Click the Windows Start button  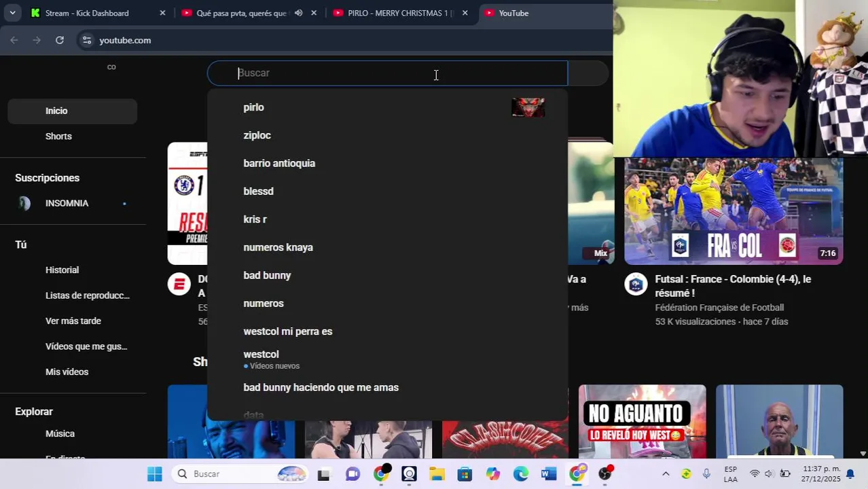pyautogui.click(x=155, y=474)
